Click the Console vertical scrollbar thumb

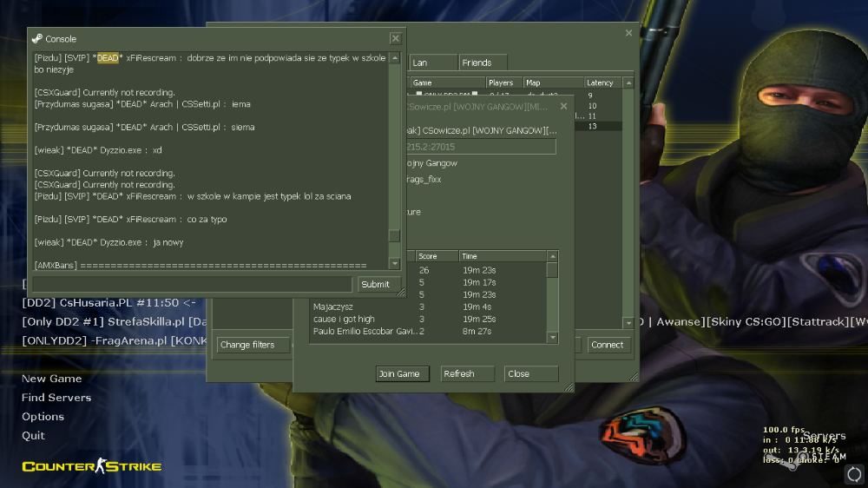click(x=394, y=236)
